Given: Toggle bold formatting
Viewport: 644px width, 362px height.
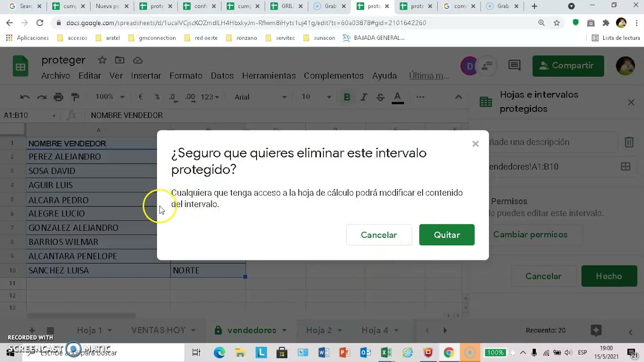Looking at the screenshot, I should (x=347, y=97).
